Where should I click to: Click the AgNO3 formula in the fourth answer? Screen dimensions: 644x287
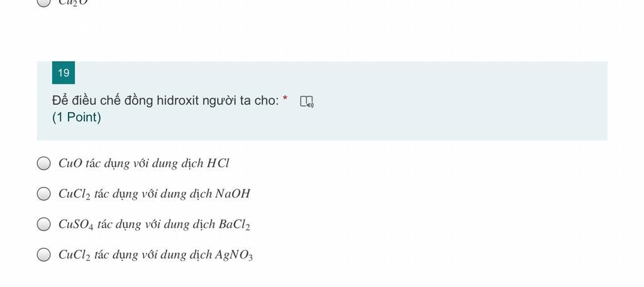[x=234, y=256]
